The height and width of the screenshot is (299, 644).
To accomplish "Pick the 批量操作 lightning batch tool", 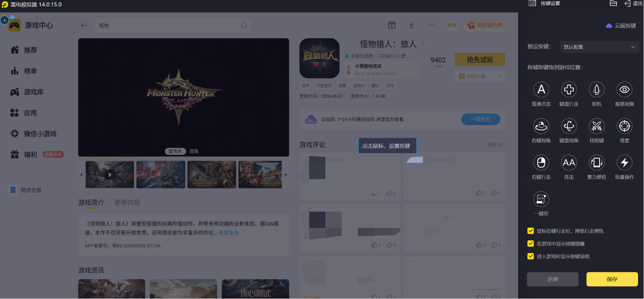I will [x=625, y=163].
